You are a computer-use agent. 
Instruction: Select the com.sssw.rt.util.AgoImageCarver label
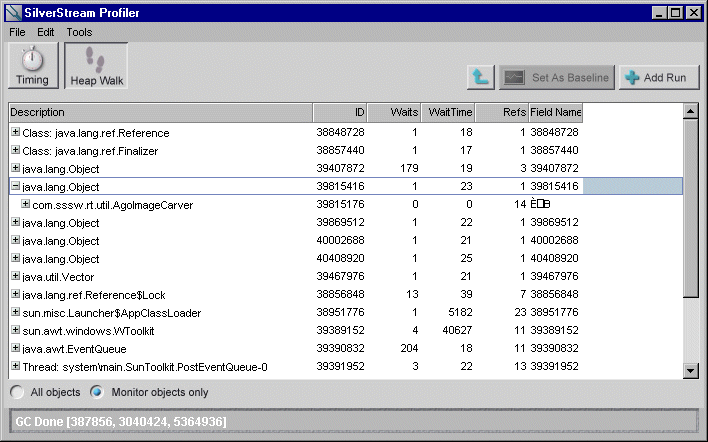(x=113, y=205)
